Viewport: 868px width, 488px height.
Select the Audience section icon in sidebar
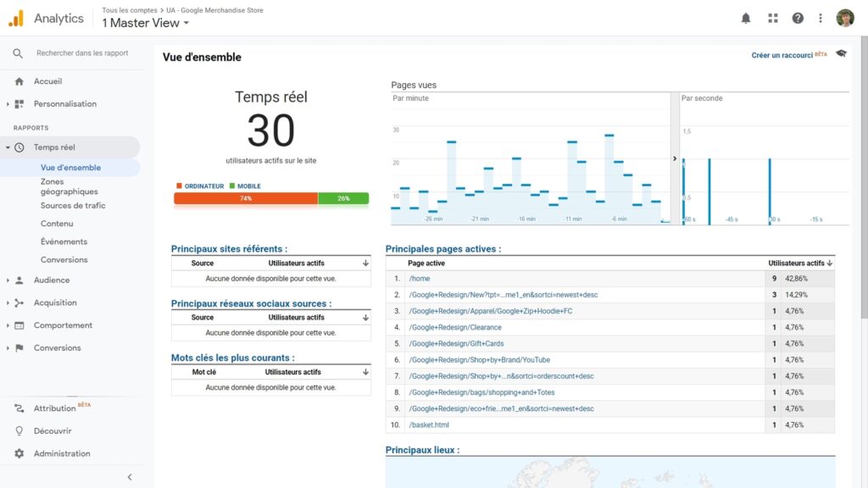tap(19, 280)
